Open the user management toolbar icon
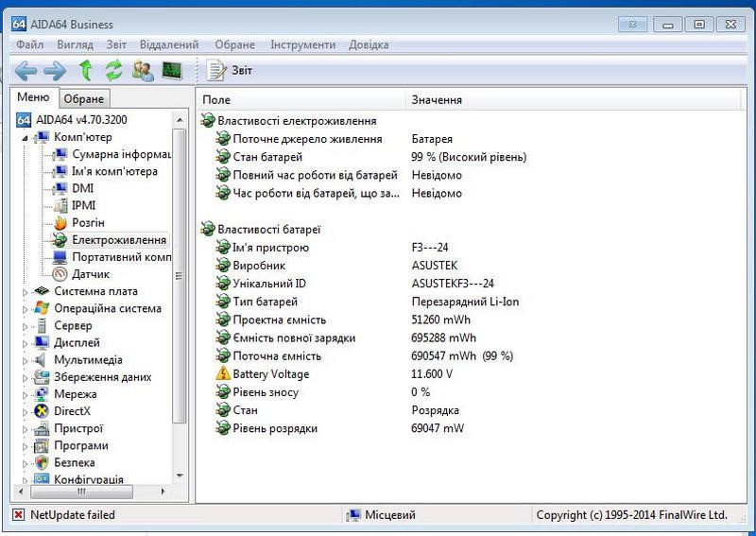756x536 pixels. click(x=144, y=71)
